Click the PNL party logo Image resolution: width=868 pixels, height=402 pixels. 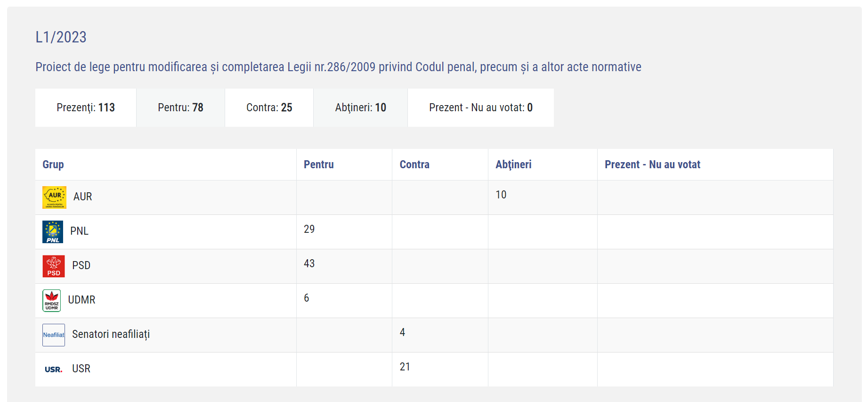[53, 232]
